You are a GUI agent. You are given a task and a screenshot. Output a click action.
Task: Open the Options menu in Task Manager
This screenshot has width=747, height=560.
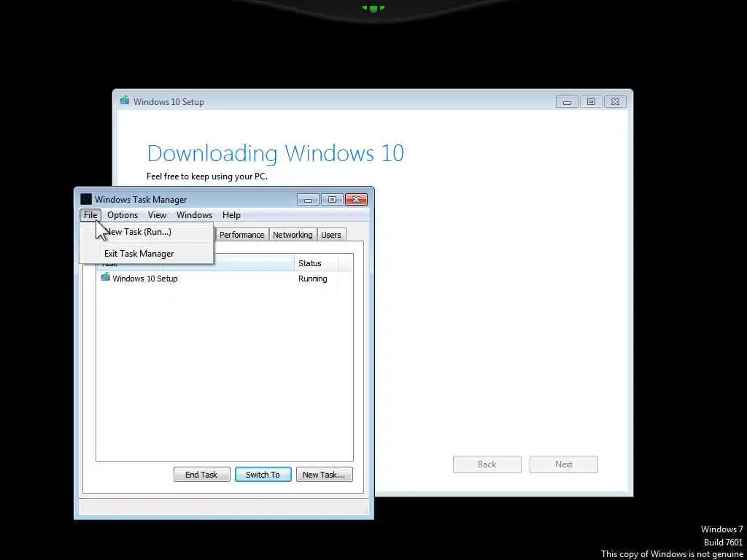(123, 215)
